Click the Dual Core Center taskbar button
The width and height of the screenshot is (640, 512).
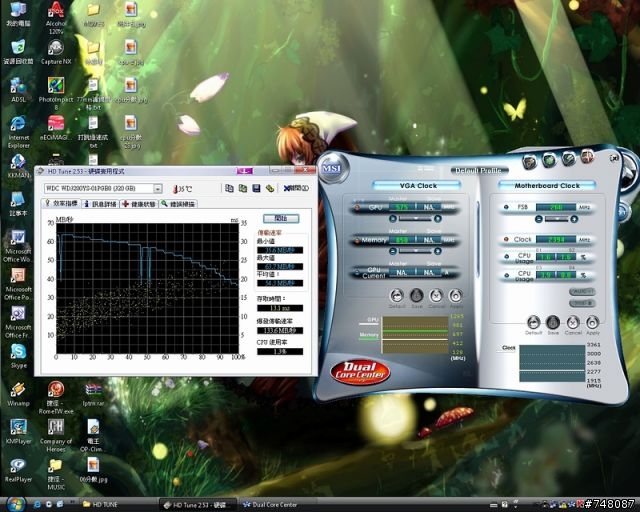[x=278, y=505]
